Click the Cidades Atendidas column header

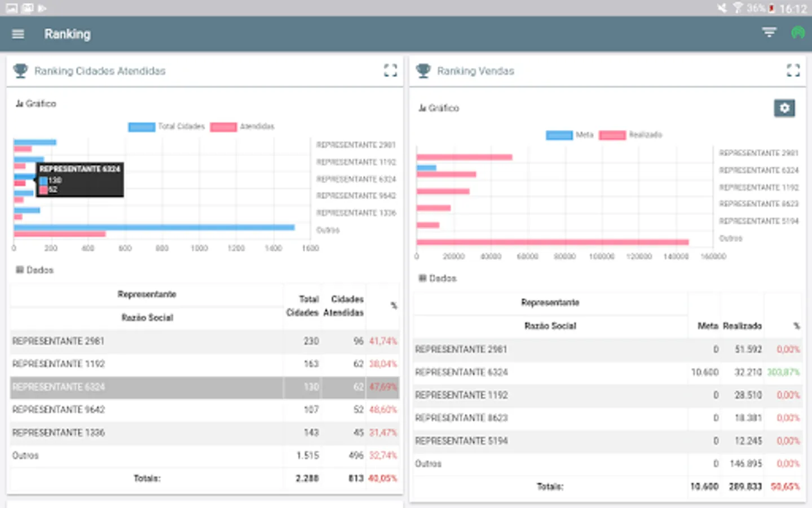click(x=343, y=306)
